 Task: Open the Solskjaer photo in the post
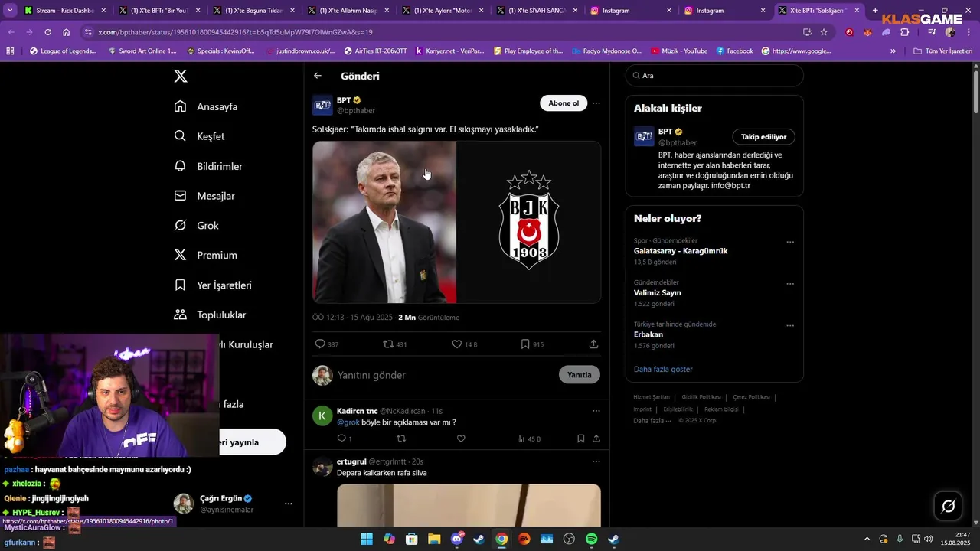click(x=384, y=222)
